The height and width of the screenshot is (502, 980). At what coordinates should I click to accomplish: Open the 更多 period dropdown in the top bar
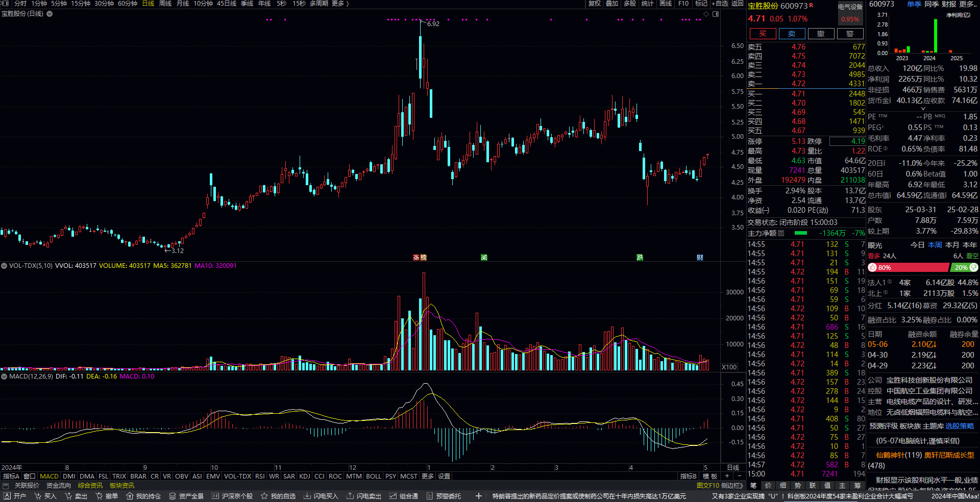tap(340, 4)
